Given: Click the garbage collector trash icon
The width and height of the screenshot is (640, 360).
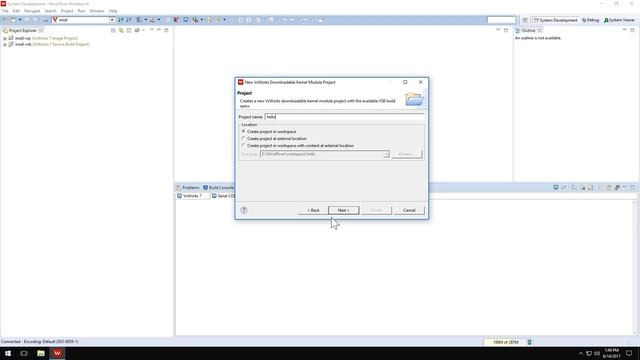Looking at the screenshot, I should [529, 342].
